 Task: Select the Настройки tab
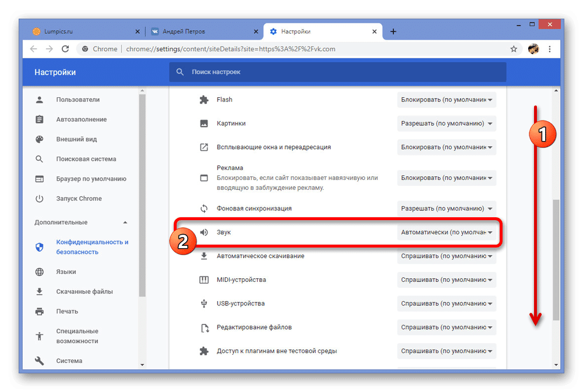point(323,31)
